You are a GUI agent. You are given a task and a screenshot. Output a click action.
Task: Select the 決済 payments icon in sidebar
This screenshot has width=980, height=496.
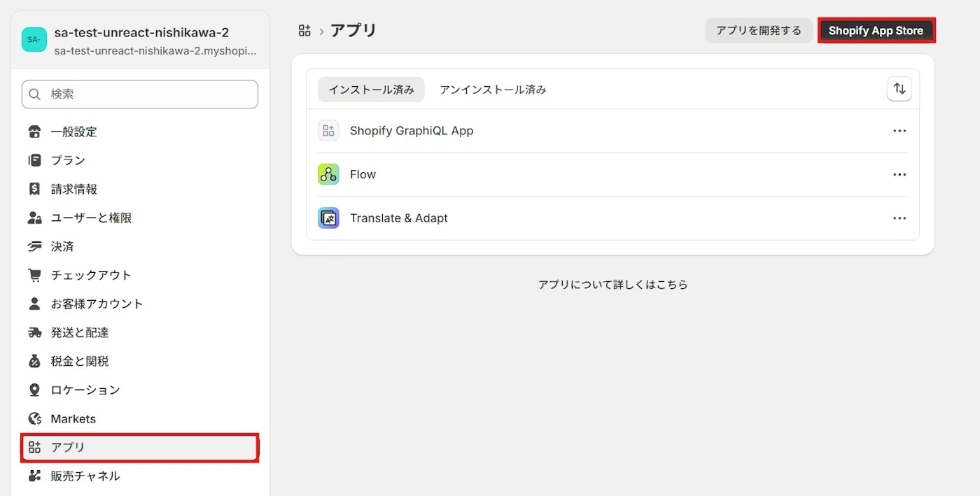34,246
